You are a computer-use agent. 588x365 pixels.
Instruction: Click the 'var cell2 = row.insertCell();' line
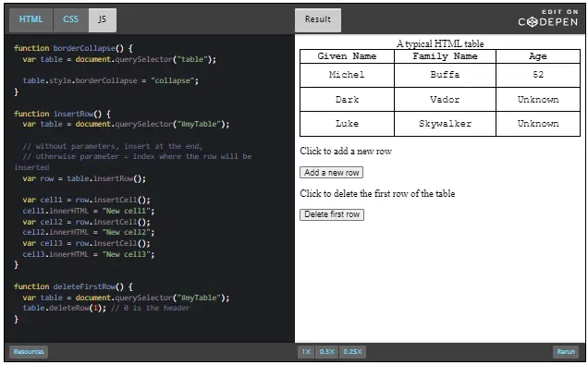(86, 222)
